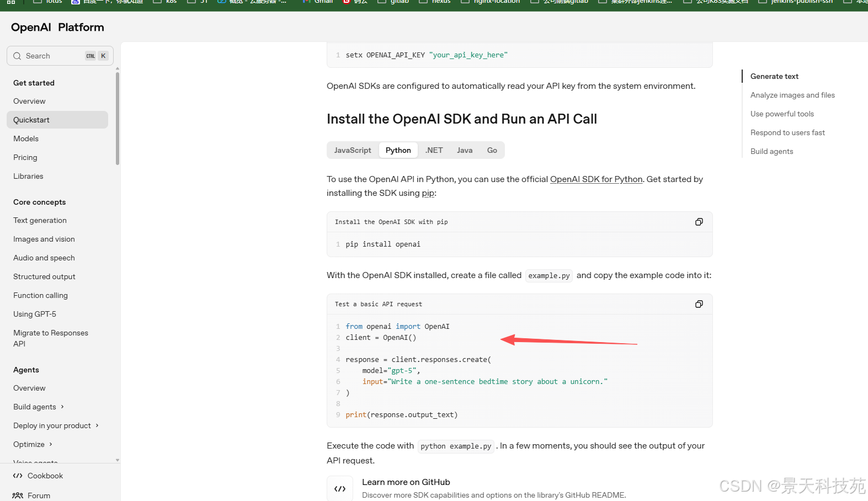Open Overview under Get started

(x=57, y=101)
